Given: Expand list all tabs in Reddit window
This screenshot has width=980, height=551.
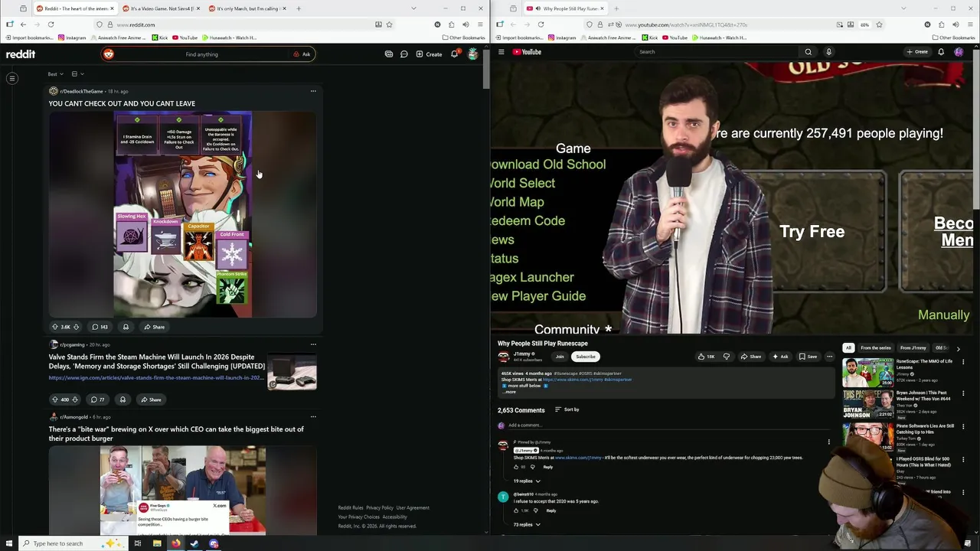Looking at the screenshot, I should 413,8.
